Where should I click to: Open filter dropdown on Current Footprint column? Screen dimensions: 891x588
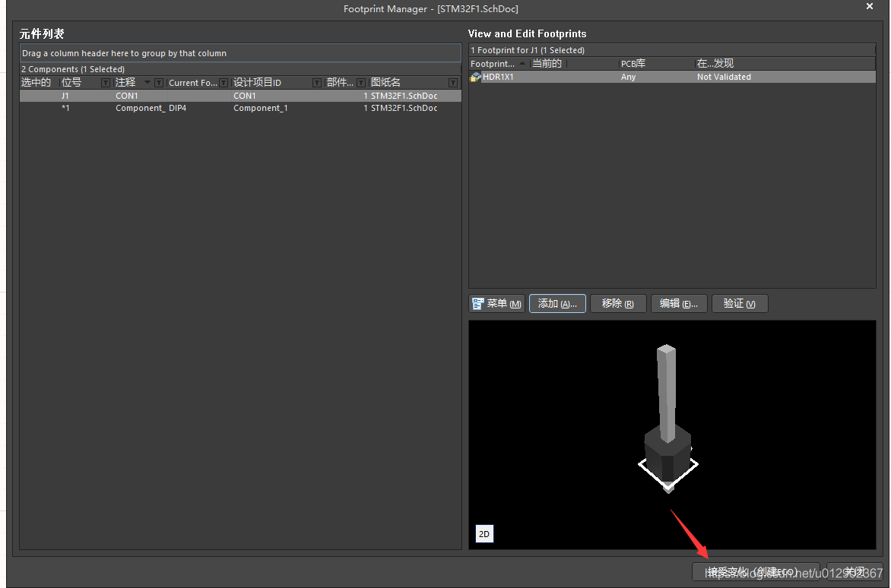[224, 83]
